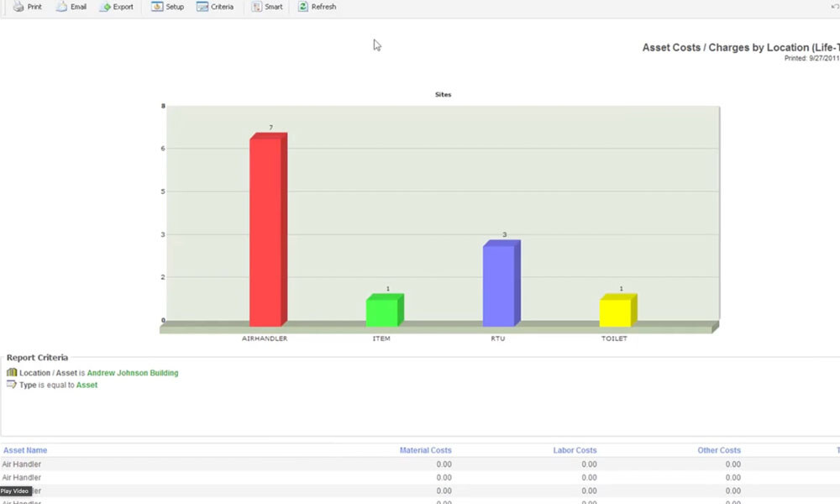The image size is (840, 504).
Task: Click the Play Video button
Action: [x=15, y=491]
